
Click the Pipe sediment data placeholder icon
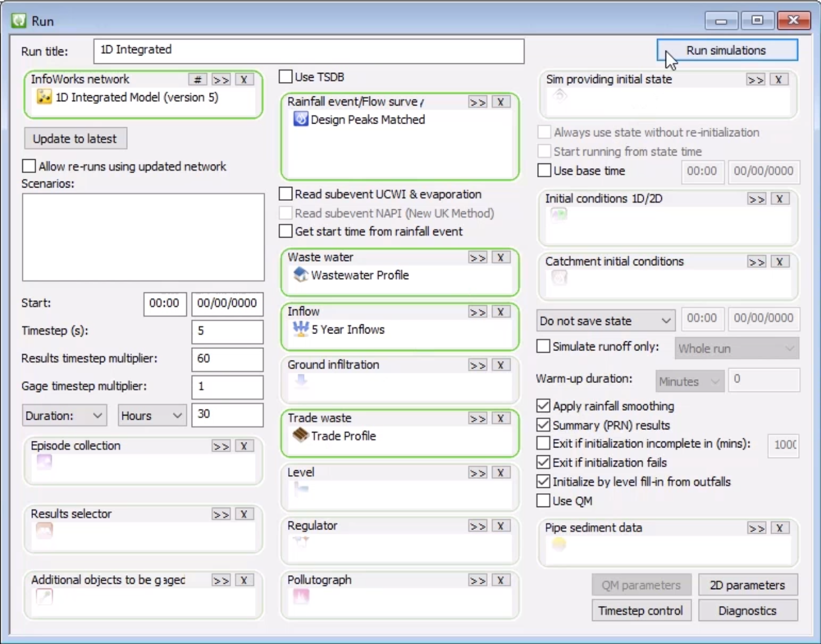[559, 544]
